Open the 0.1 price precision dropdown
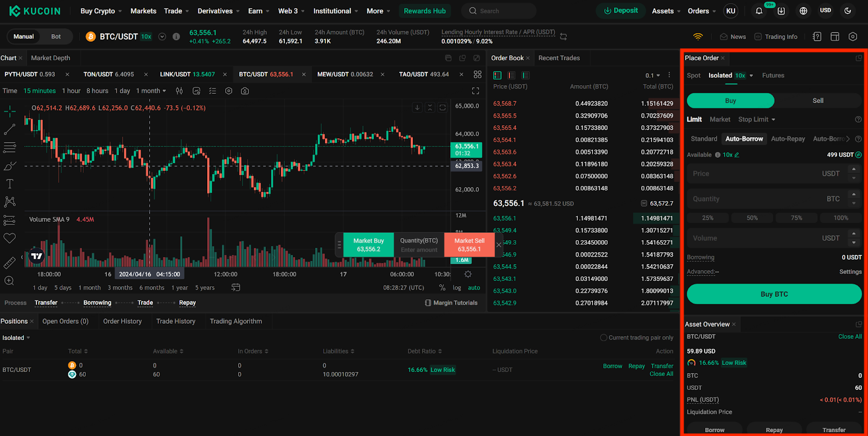Image resolution: width=868 pixels, height=436 pixels. coord(653,75)
